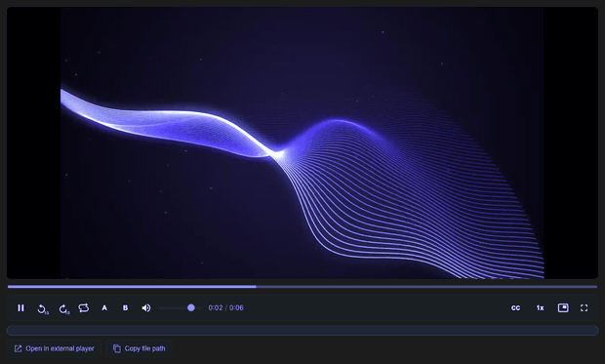Skip forward 10 seconds
The image size is (605, 364).
(63, 308)
